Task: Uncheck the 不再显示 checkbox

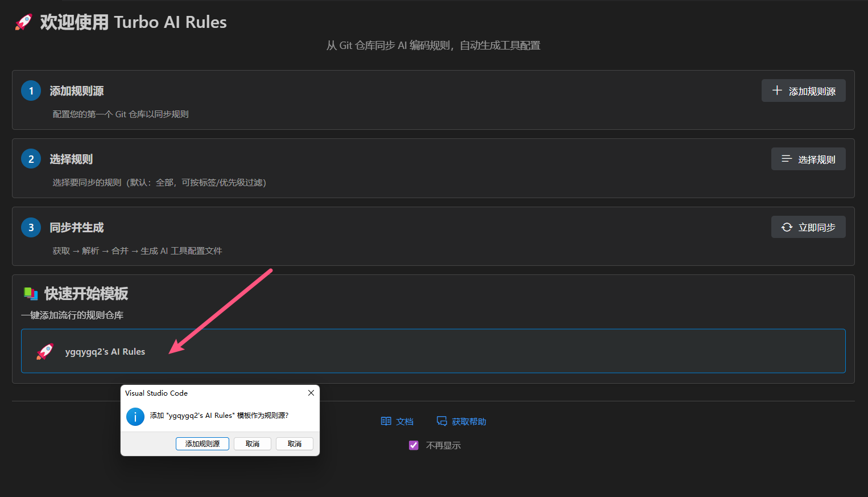Action: pyautogui.click(x=414, y=445)
